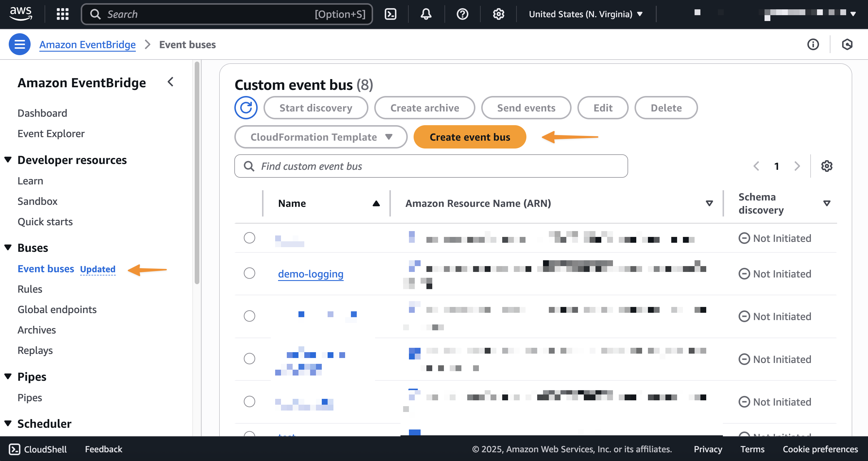868x461 pixels.
Task: Open the info panel icon
Action: tap(813, 44)
